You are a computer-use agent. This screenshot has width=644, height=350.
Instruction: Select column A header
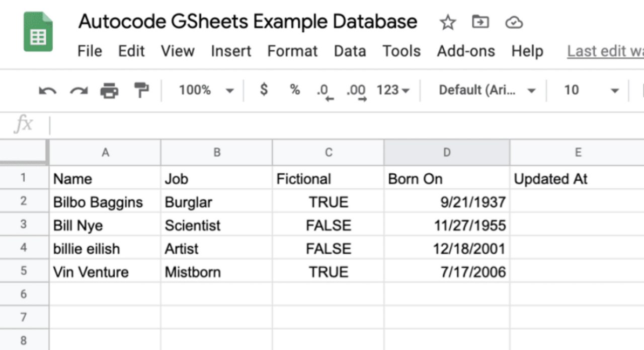point(105,153)
